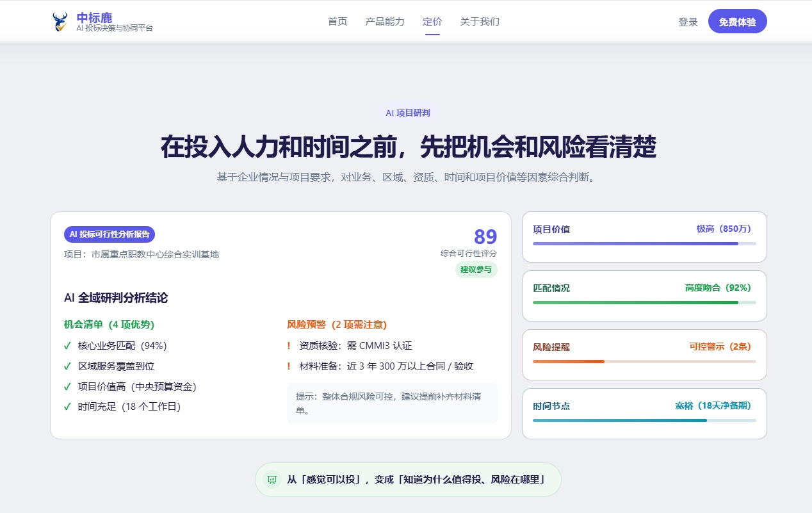Select the 定价 navigation item
The height and width of the screenshot is (513, 812).
(432, 22)
